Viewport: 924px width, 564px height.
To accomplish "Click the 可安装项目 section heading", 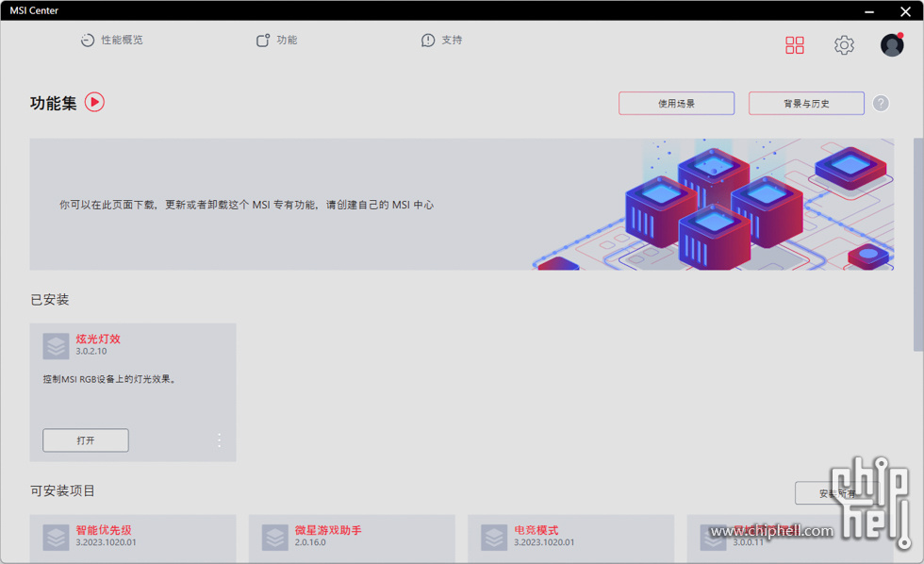I will [x=62, y=490].
